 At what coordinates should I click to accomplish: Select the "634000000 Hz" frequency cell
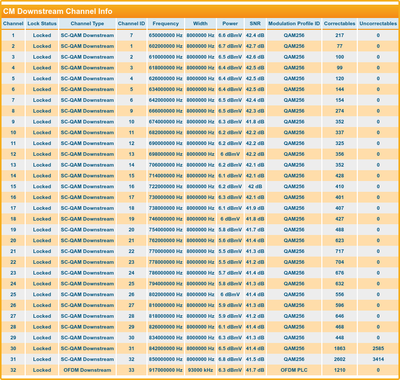pos(166,89)
